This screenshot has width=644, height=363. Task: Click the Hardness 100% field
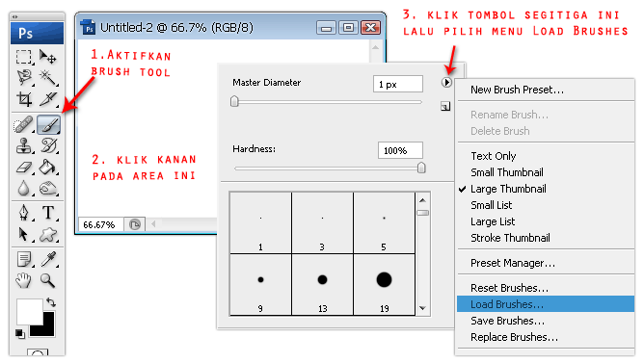coord(400,150)
